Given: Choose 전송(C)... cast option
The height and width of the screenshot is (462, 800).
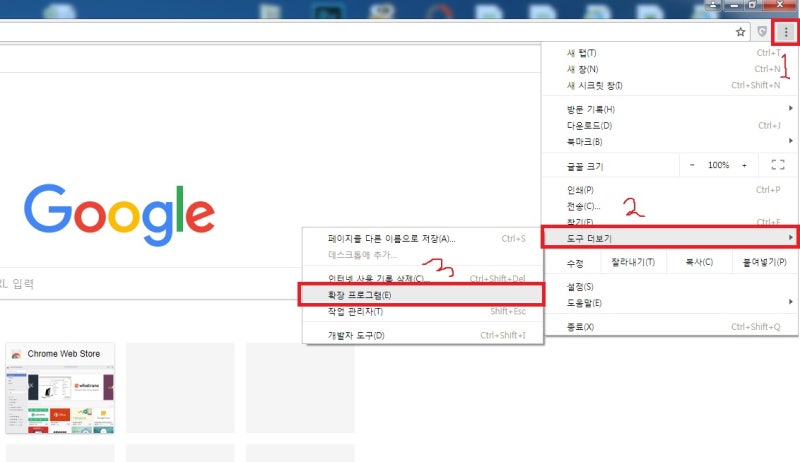Looking at the screenshot, I should coord(670,206).
